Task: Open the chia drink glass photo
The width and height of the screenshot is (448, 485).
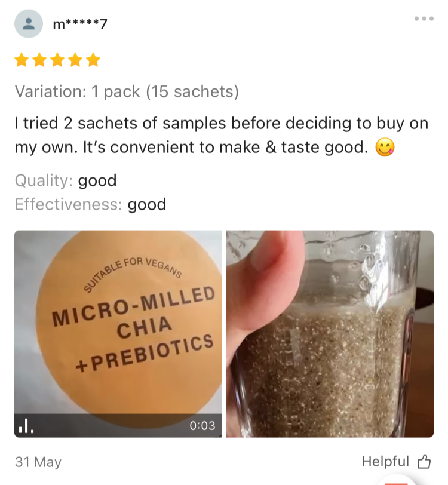Action: point(330,333)
